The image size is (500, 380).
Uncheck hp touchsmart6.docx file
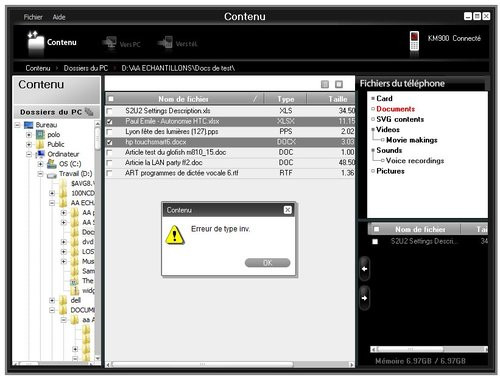109,142
